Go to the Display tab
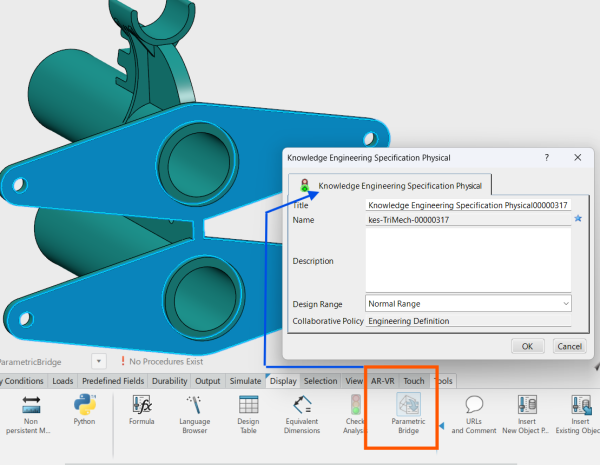 point(283,381)
